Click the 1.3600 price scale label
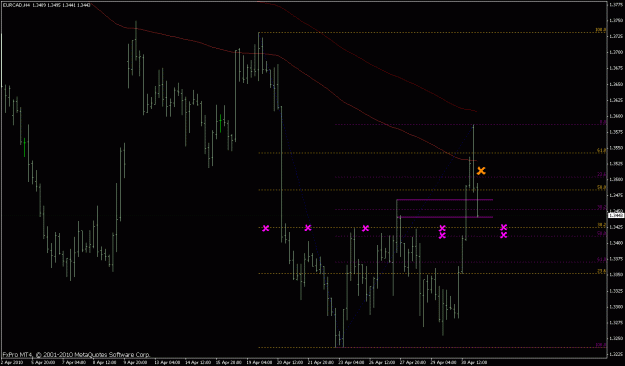 point(617,116)
